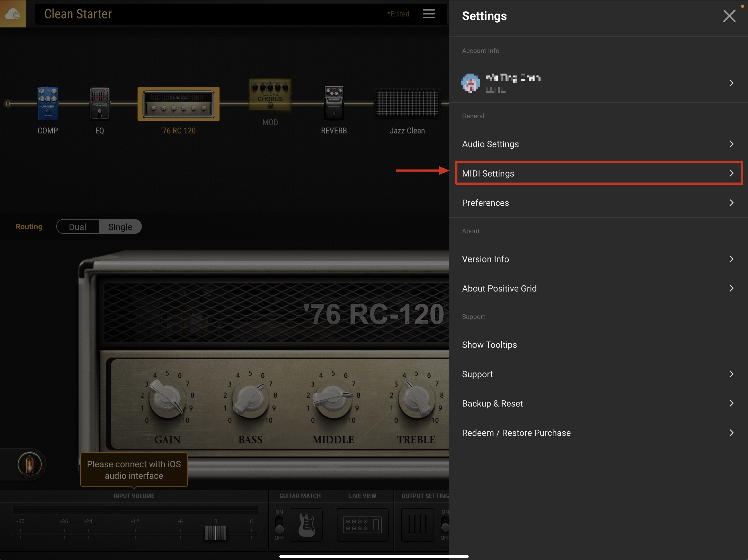Toggle the Output Setting on/off switch
Screen dimensions: 748x560
445,525
